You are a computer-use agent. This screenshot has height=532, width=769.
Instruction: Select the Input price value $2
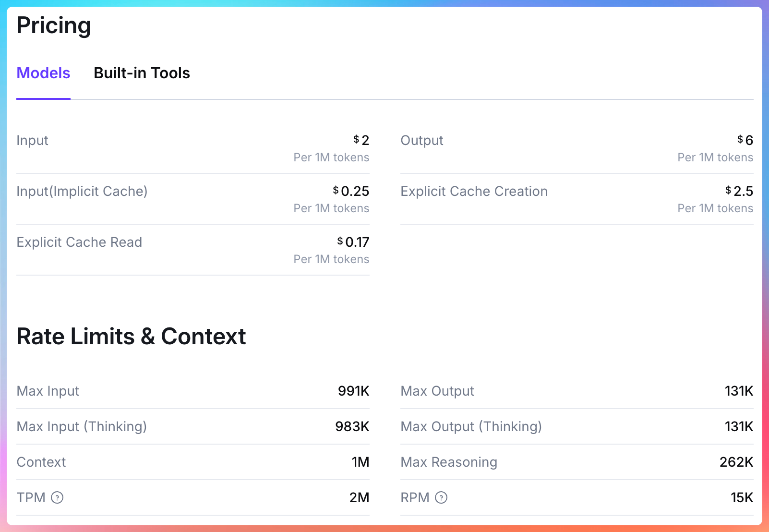(x=361, y=140)
